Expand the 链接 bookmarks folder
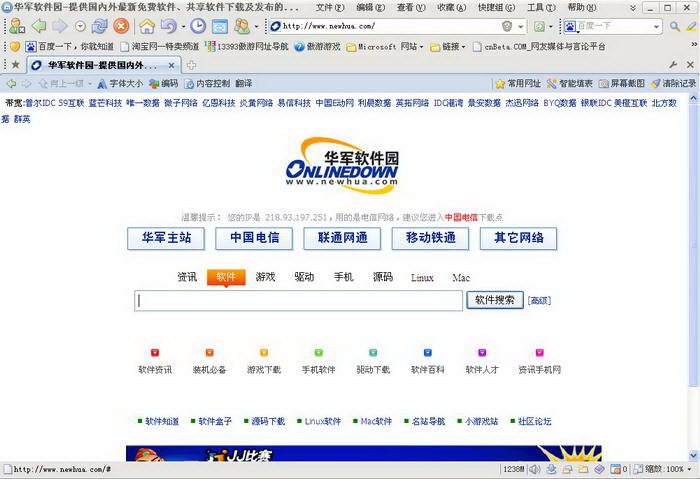Screen dimensions: 700x479 click(448, 46)
